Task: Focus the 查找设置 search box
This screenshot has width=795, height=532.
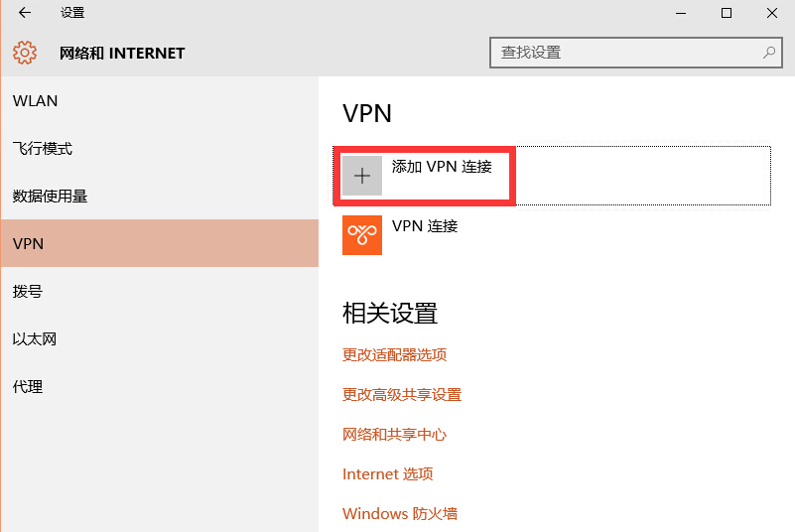Action: point(625,53)
